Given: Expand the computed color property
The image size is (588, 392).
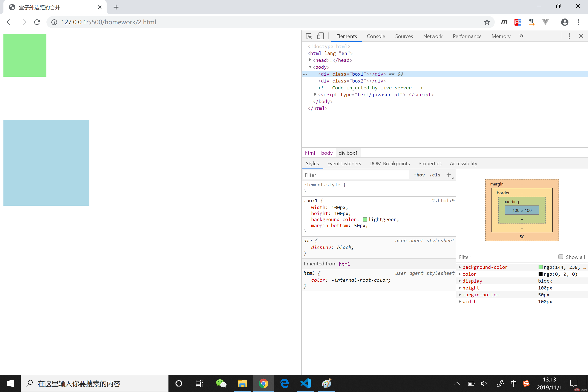Looking at the screenshot, I should 459,274.
